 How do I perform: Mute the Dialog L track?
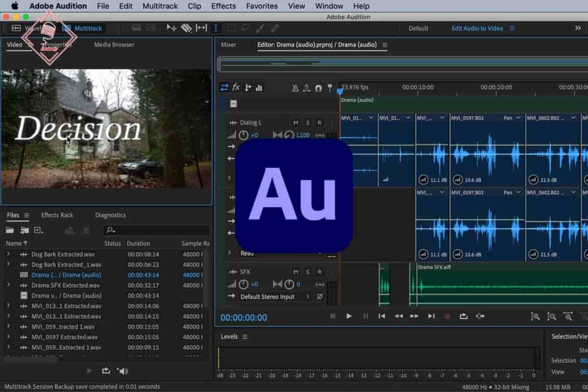coord(295,122)
